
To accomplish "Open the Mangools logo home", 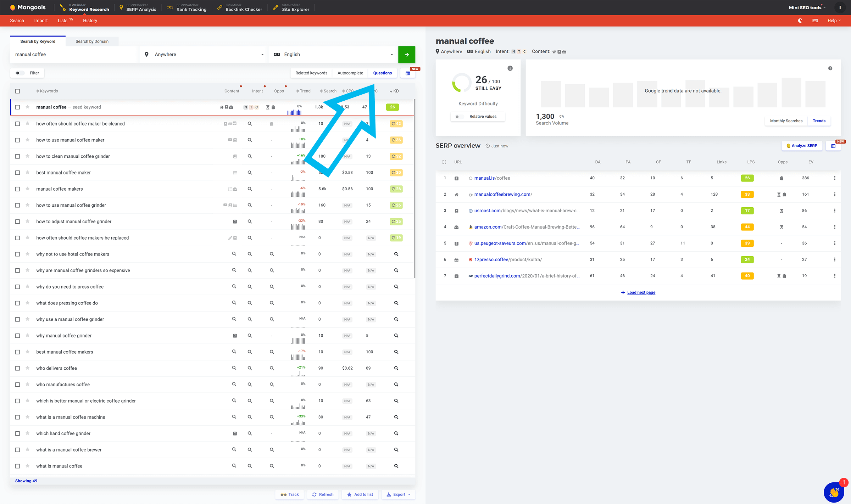I will [28, 7].
